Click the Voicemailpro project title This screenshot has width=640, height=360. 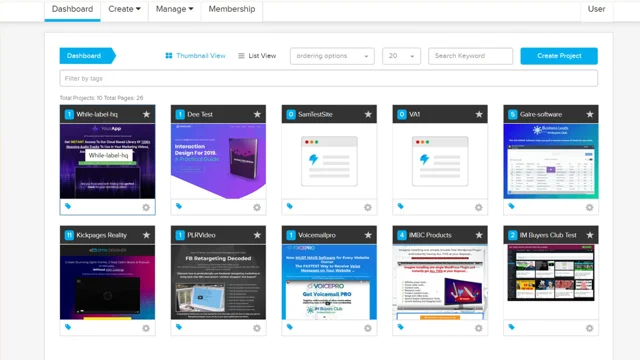pos(317,235)
